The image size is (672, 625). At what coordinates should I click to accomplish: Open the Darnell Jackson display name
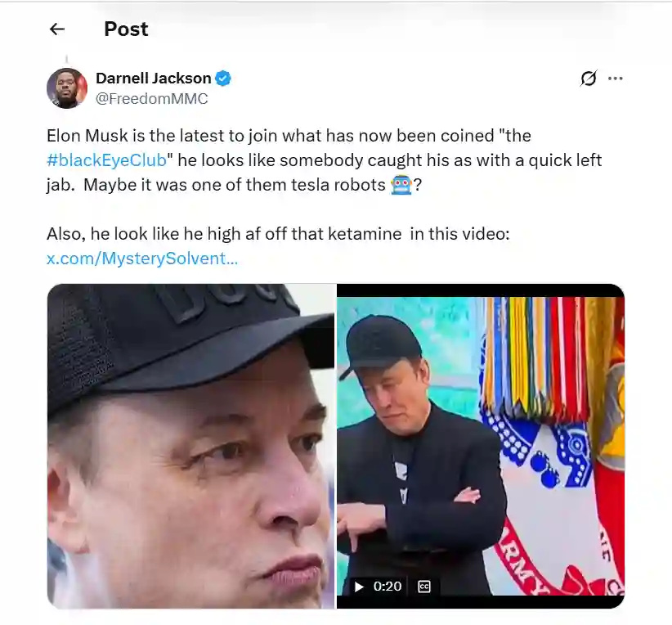(x=154, y=78)
